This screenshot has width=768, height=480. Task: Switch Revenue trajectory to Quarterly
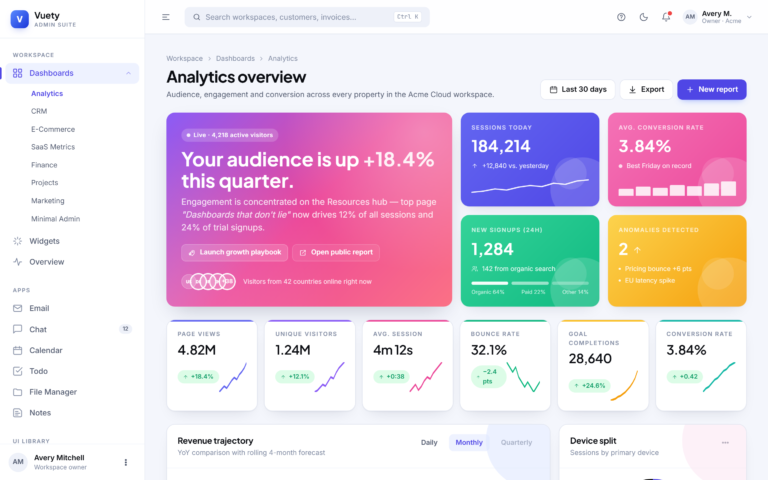pos(516,443)
